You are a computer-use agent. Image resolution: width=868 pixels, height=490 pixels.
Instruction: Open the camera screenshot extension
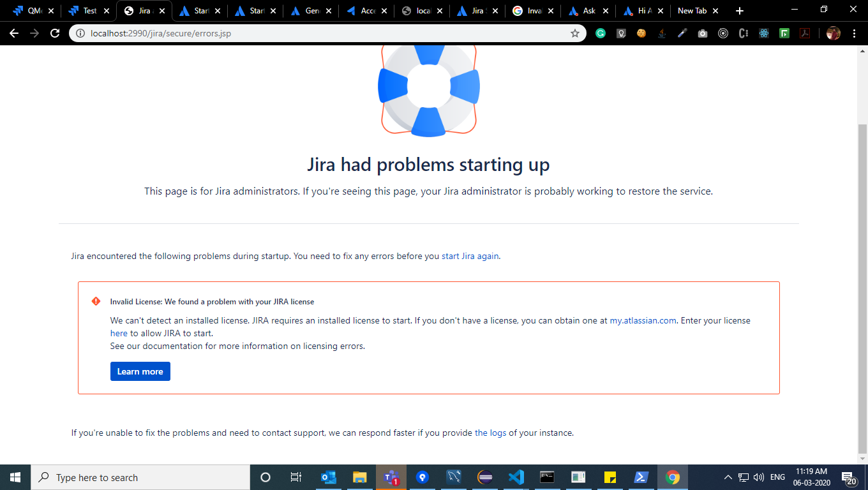tap(703, 33)
